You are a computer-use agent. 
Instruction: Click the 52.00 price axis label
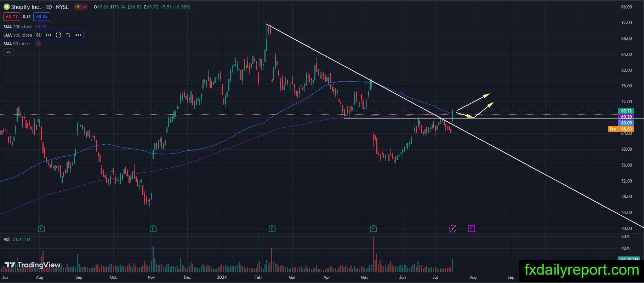click(x=626, y=181)
